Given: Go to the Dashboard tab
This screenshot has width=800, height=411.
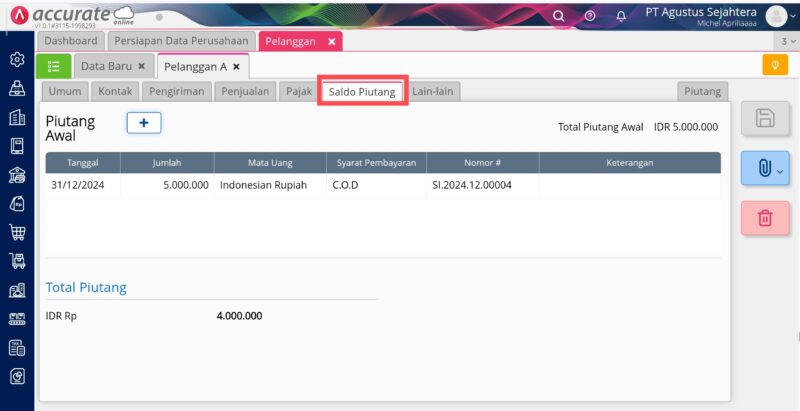Looking at the screenshot, I should (71, 41).
